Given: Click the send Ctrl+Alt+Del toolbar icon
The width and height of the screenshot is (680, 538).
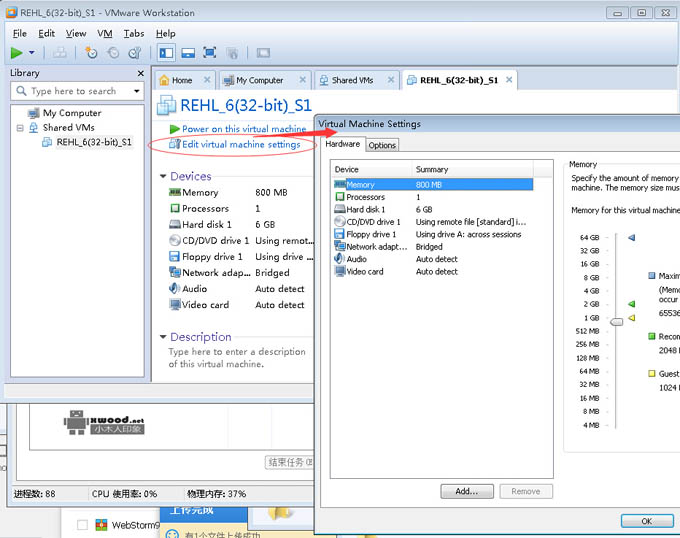Looking at the screenshot, I should 59,53.
